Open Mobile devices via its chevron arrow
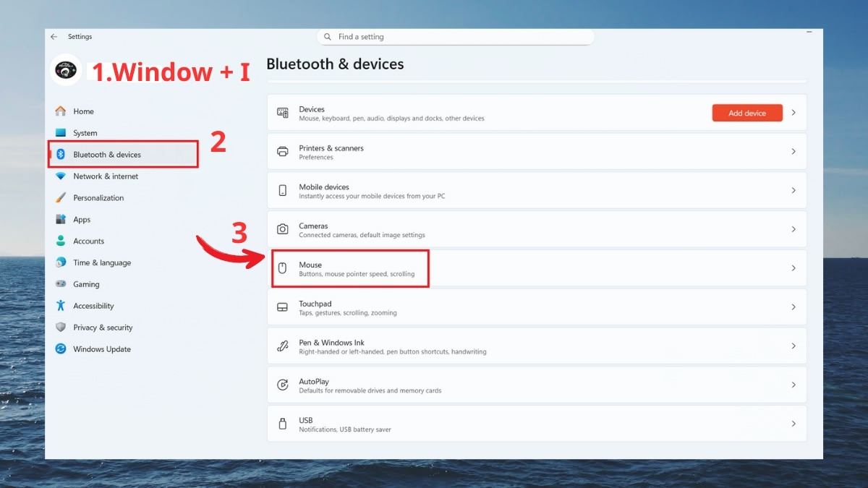Image resolution: width=868 pixels, height=488 pixels. coord(793,190)
